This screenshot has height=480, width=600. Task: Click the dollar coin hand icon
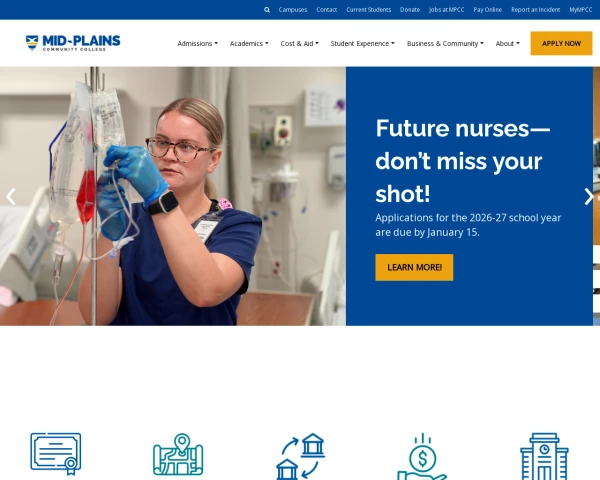point(422,456)
